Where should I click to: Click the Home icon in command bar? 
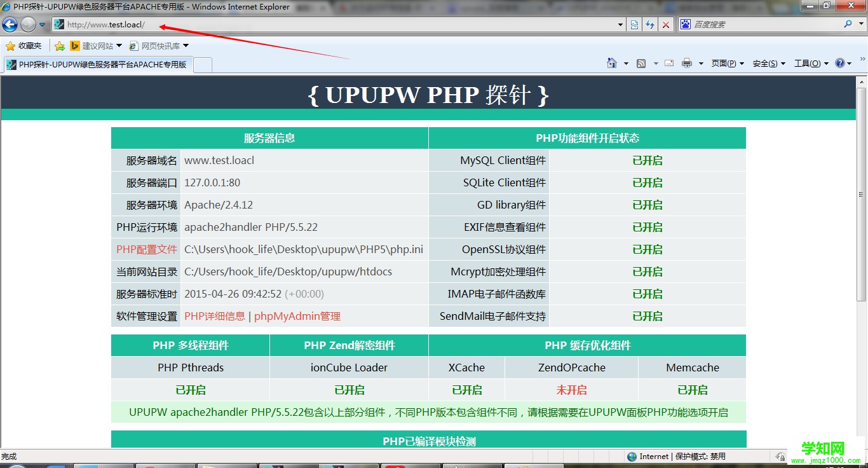611,63
